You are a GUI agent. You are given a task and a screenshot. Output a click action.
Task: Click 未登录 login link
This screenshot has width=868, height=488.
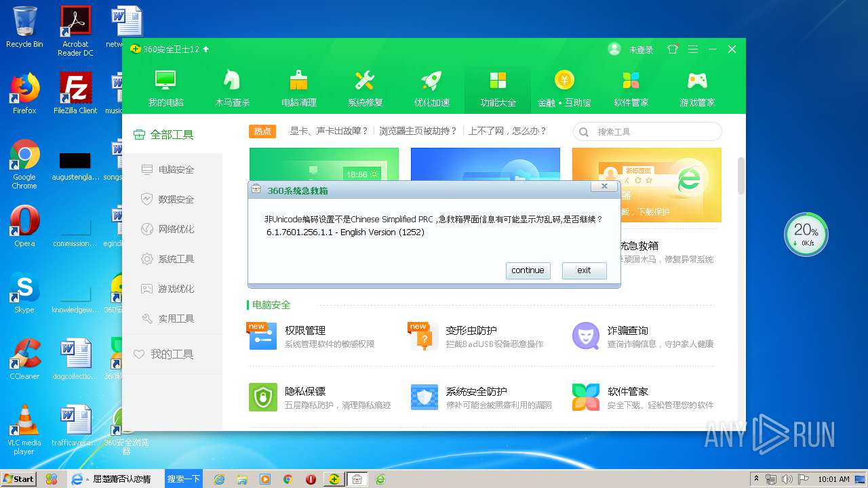click(x=641, y=50)
